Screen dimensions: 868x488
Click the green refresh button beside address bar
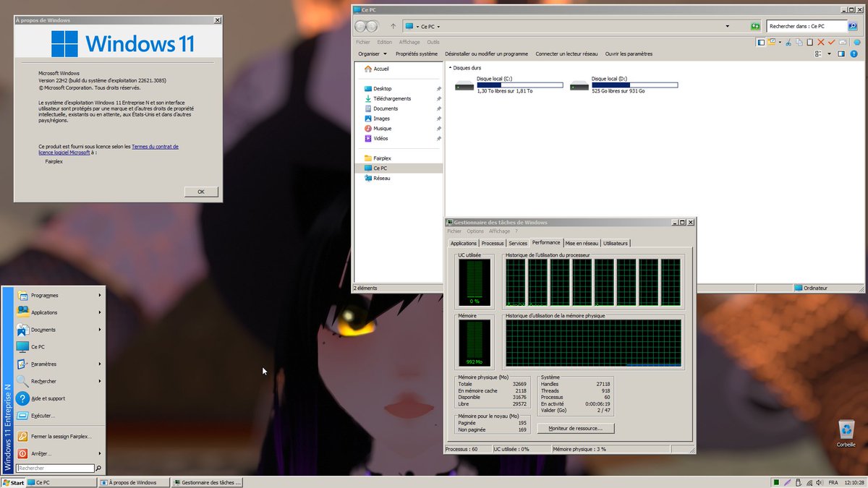pyautogui.click(x=756, y=26)
